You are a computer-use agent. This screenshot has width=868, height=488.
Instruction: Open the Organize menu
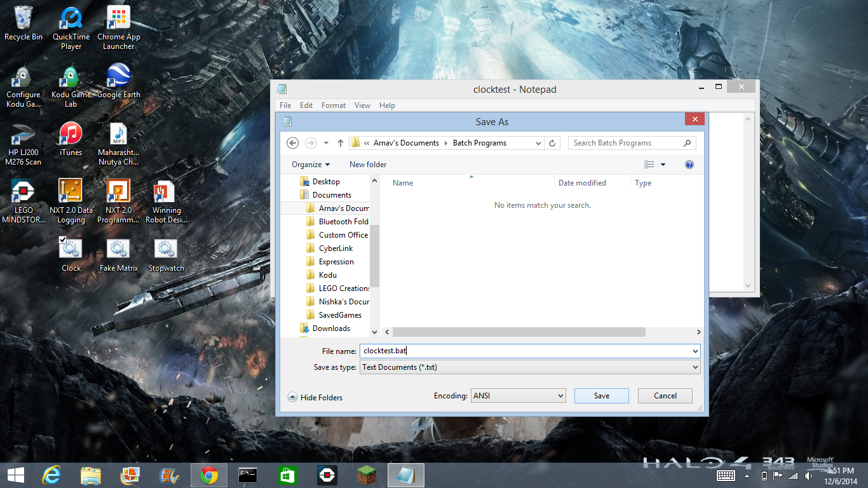310,164
